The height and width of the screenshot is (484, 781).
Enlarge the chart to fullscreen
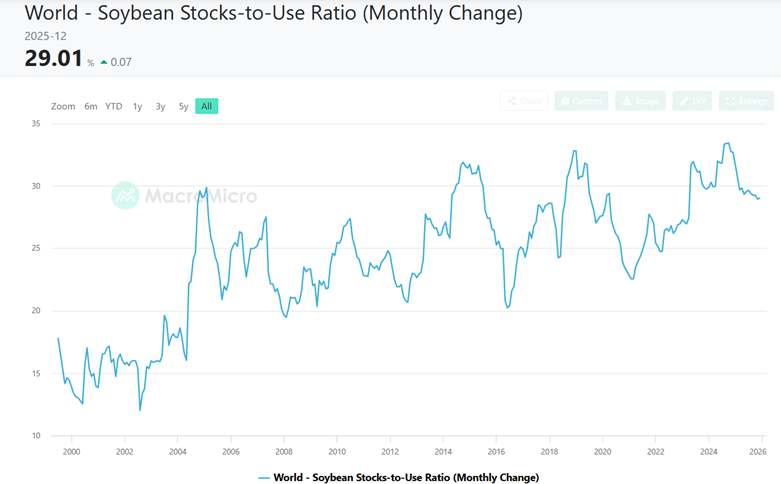(747, 101)
